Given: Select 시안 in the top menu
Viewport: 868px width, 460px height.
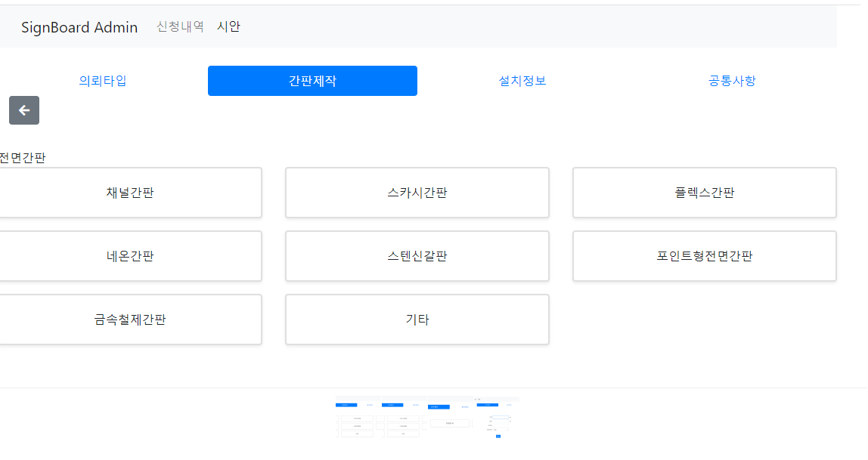Looking at the screenshot, I should point(229,26).
